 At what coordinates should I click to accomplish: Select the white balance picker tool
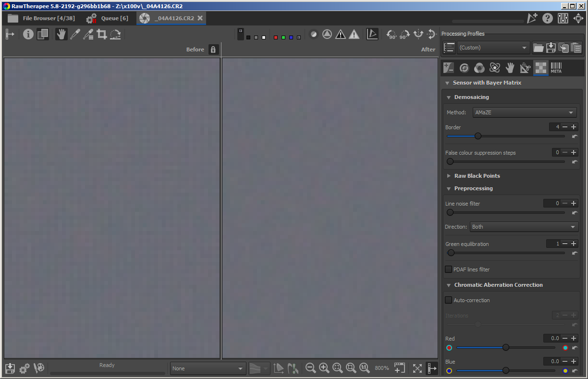coord(74,34)
